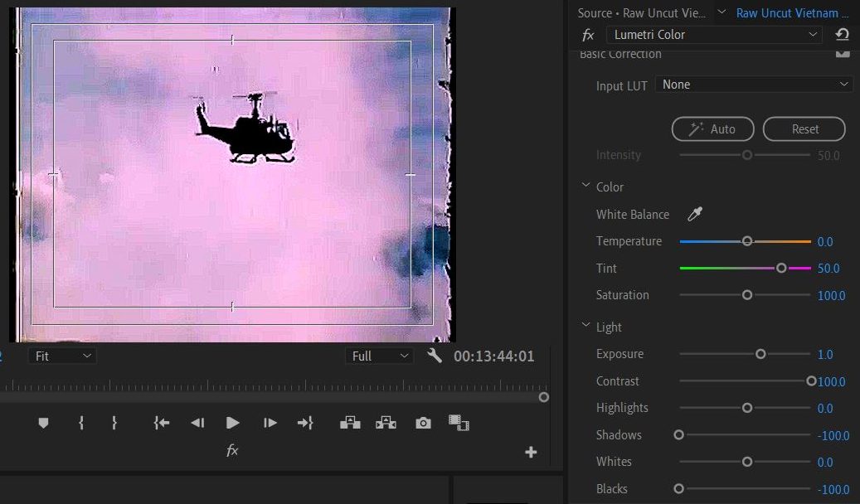Image resolution: width=860 pixels, height=504 pixels.
Task: Click the Highlights slider handle
Action: (x=747, y=408)
